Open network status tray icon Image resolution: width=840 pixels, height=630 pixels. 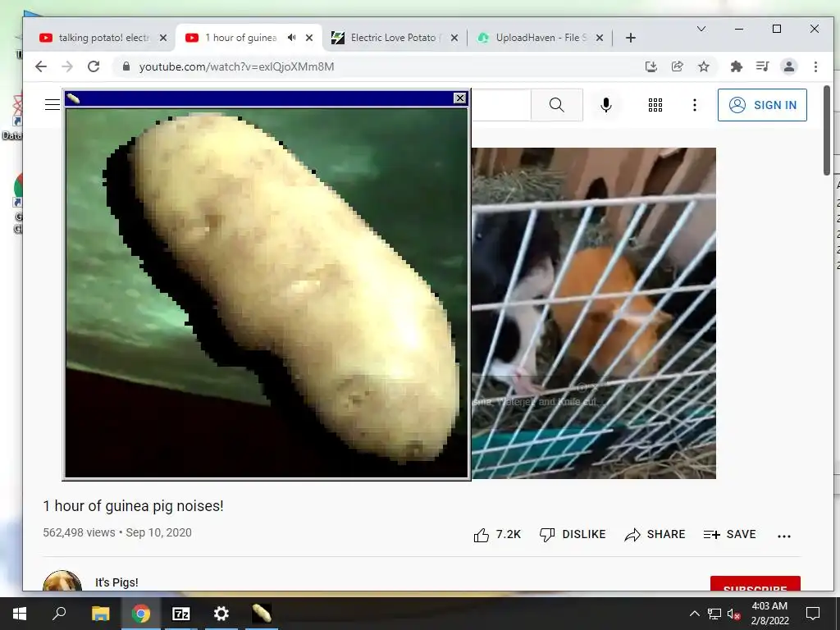(714, 614)
